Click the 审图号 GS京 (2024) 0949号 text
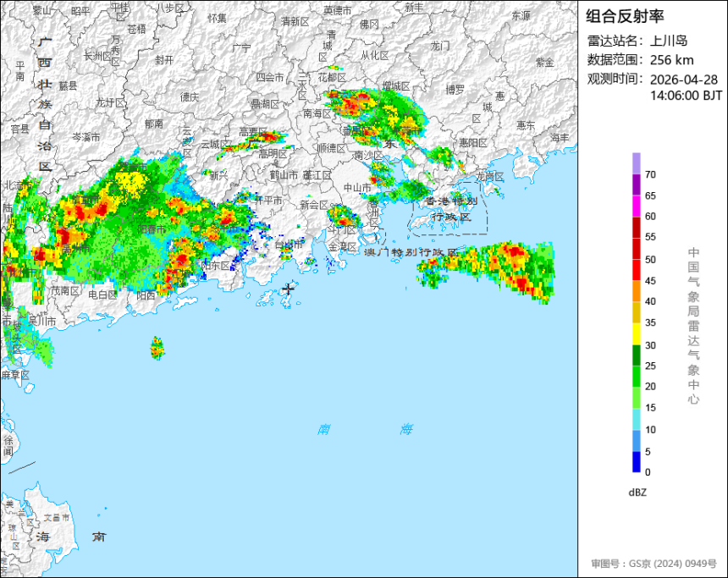Viewport: 728px width, 578px height. 654,564
